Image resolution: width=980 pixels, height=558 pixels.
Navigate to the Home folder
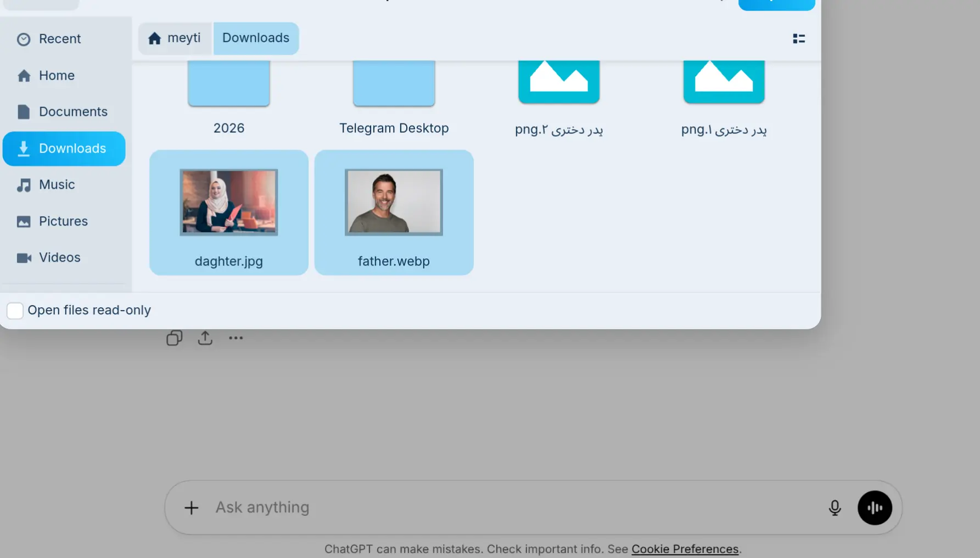click(56, 75)
